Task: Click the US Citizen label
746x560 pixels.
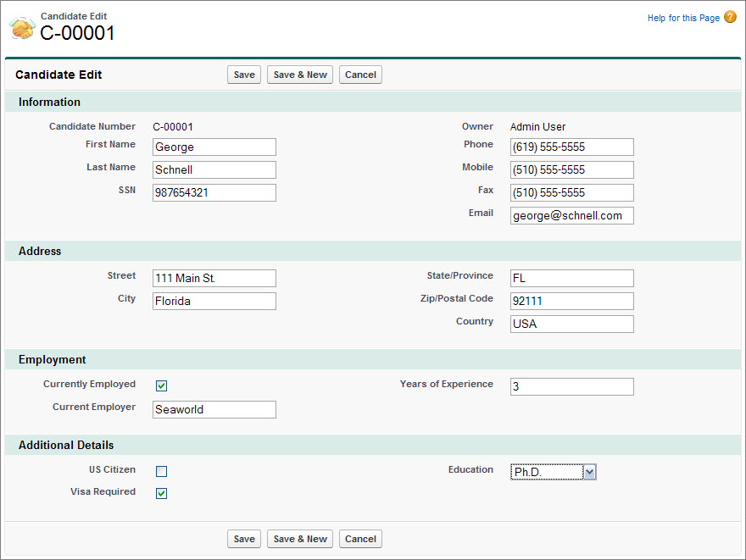Action: coord(112,469)
